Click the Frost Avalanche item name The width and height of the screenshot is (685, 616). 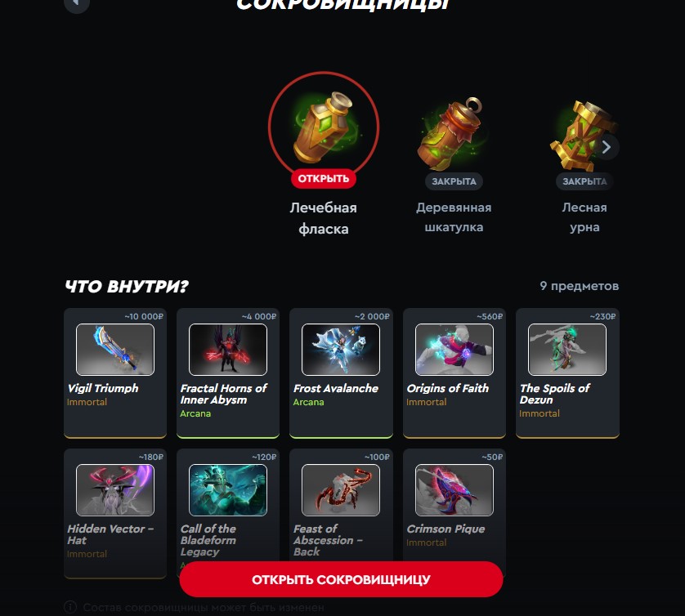pyautogui.click(x=335, y=388)
